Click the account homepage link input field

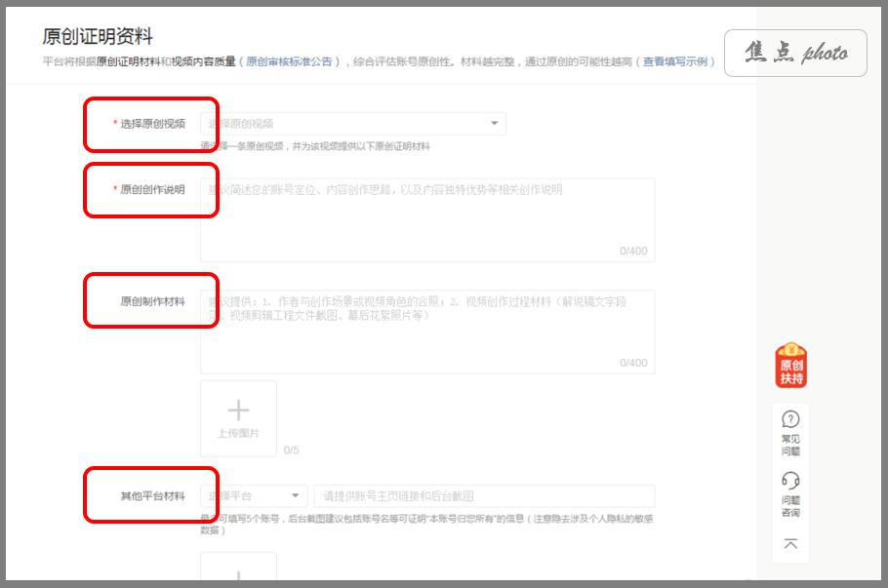coord(485,495)
